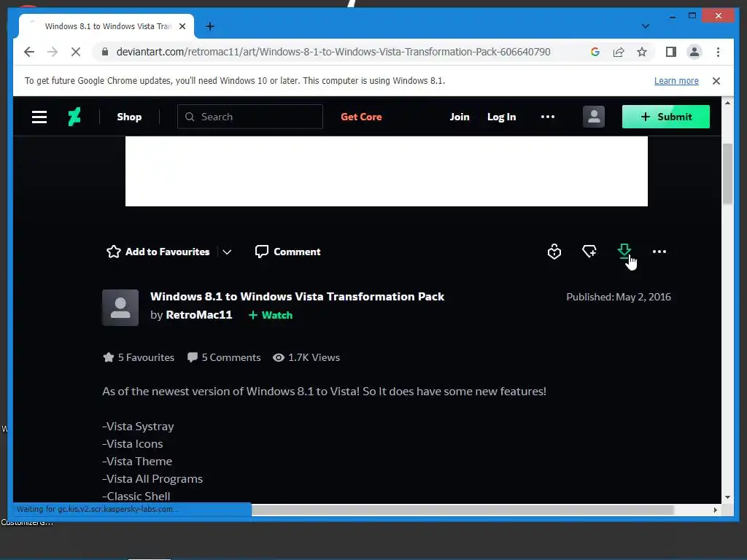Expand the Add to Favourites dropdown arrow

[x=227, y=252]
